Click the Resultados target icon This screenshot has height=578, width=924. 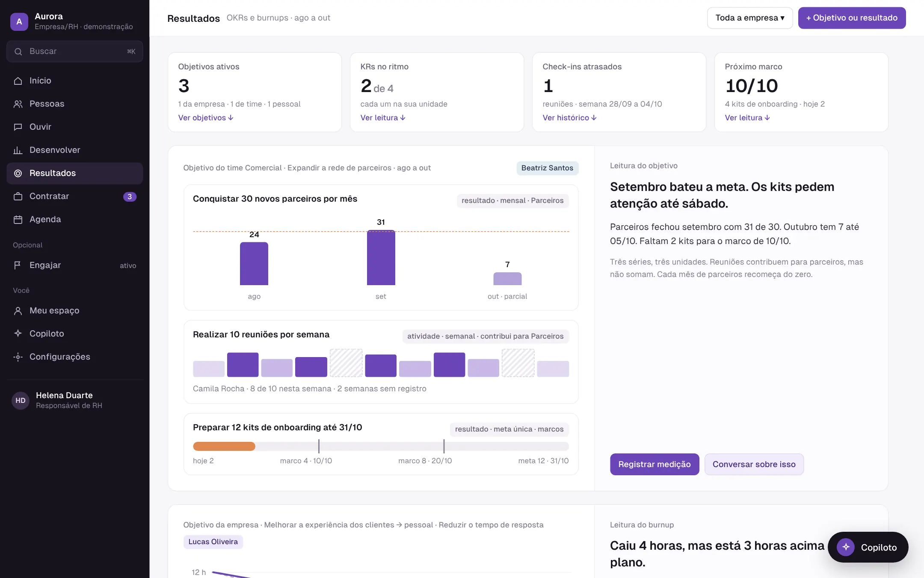[x=18, y=173]
